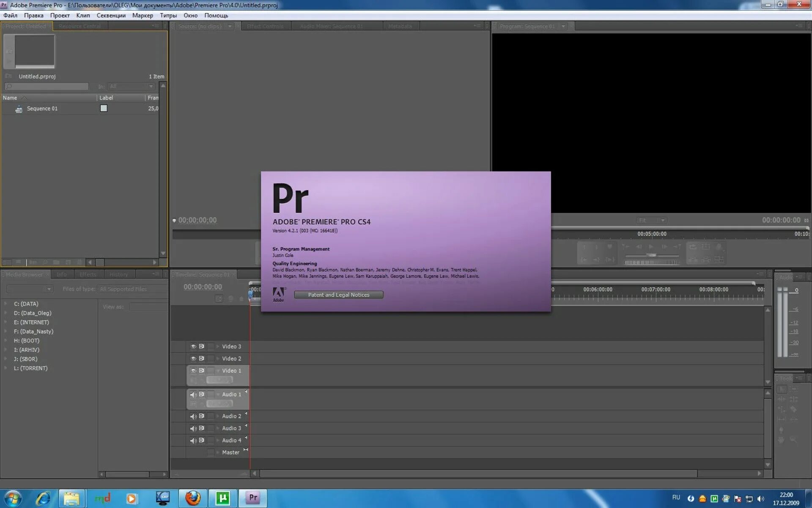Toggle Video 3 track output eye

(x=193, y=346)
